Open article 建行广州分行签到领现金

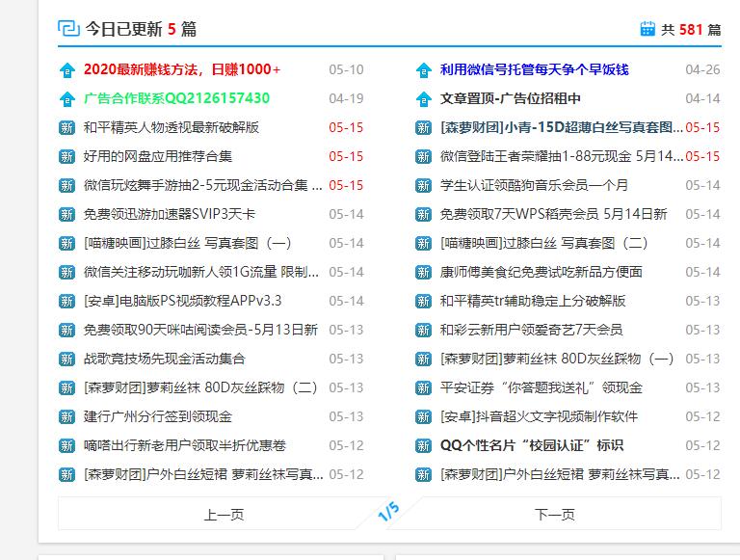click(158, 416)
